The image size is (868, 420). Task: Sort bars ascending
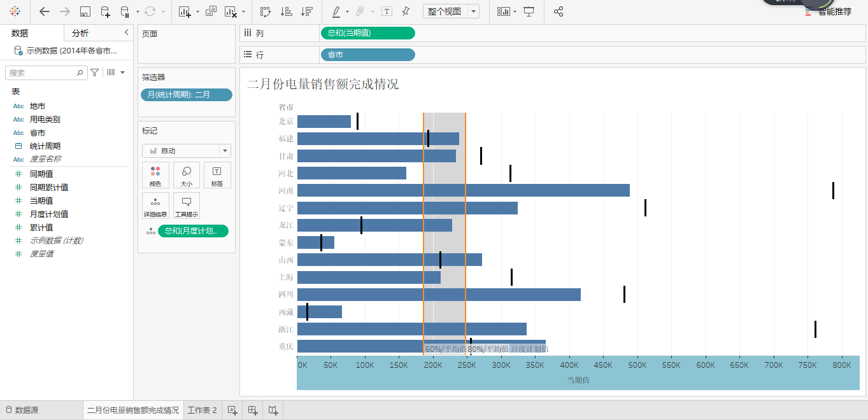[287, 11]
